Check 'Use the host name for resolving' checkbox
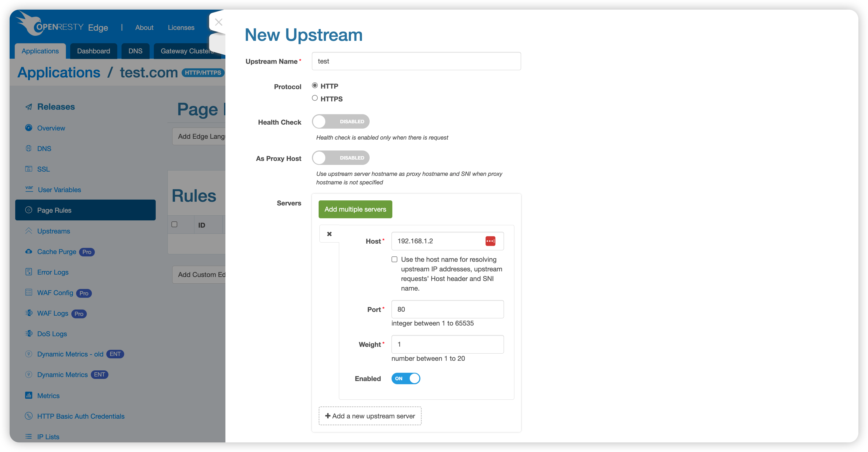 coord(394,260)
